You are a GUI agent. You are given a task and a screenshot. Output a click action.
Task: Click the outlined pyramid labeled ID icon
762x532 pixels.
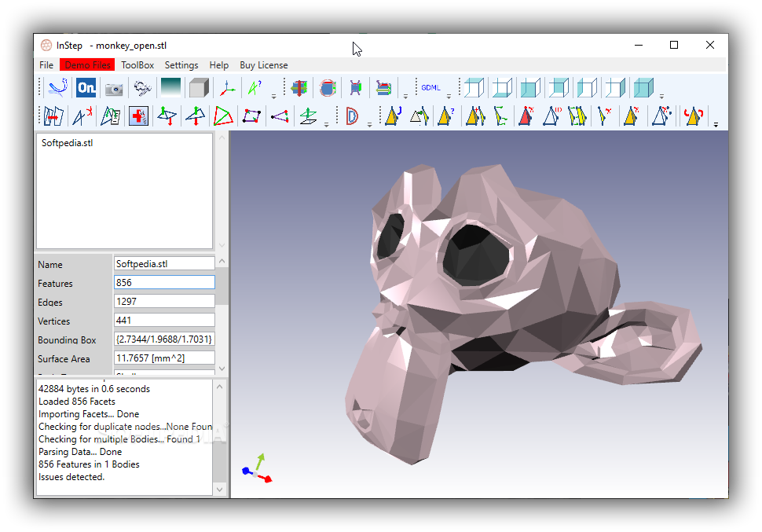pos(552,116)
